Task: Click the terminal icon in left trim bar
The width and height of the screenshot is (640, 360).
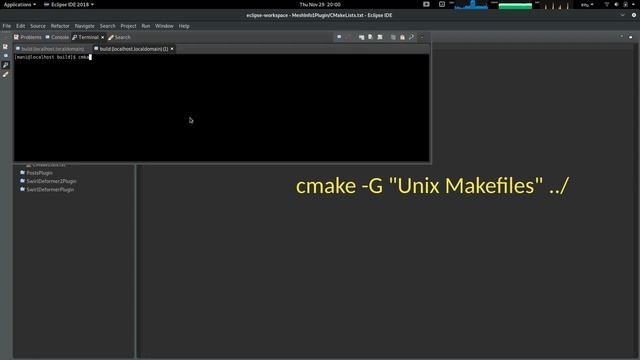Action: pyautogui.click(x=5, y=65)
